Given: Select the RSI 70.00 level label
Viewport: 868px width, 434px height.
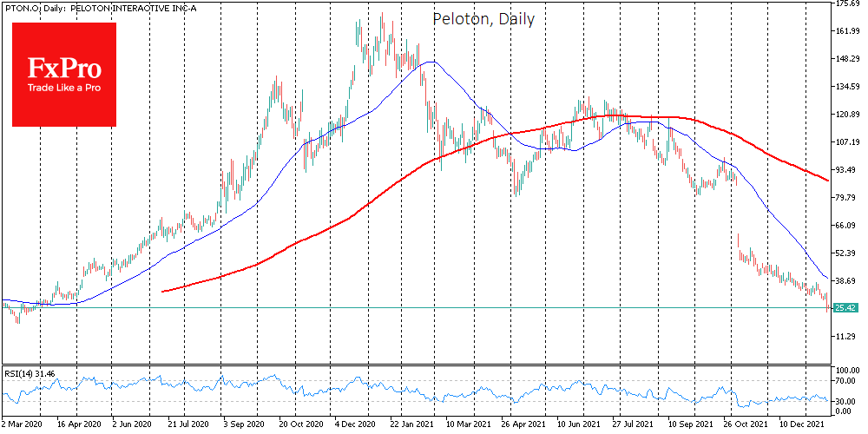Looking at the screenshot, I should coord(847,381).
